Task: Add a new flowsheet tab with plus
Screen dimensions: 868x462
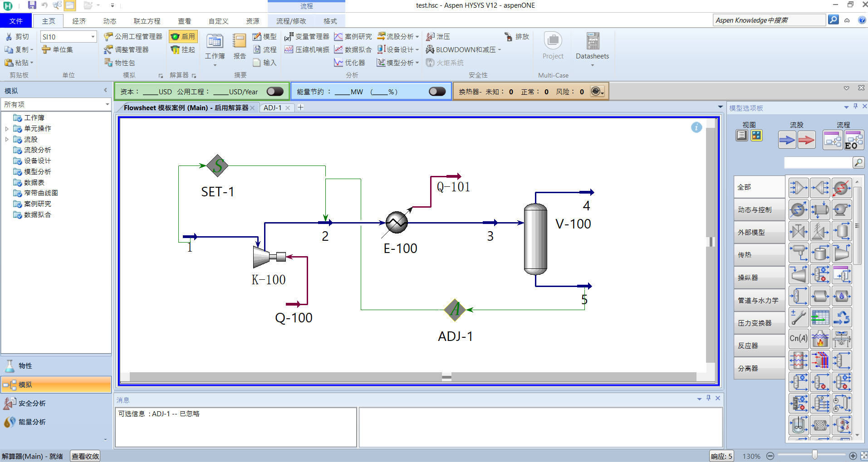Action: pyautogui.click(x=300, y=107)
